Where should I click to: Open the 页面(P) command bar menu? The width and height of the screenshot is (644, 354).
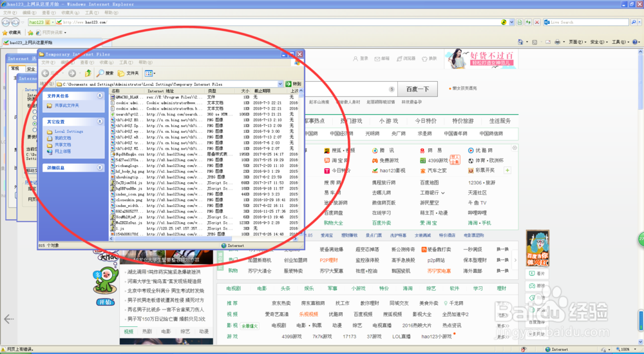tap(578, 42)
